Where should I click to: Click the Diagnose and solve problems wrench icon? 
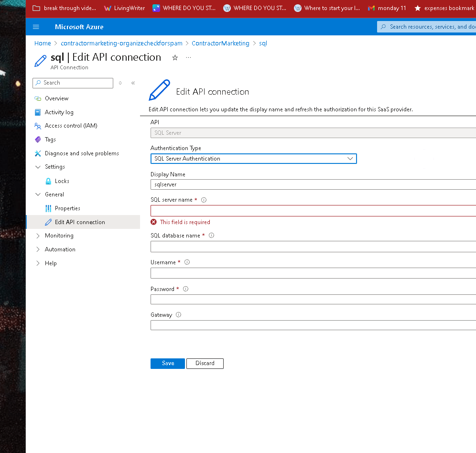38,153
